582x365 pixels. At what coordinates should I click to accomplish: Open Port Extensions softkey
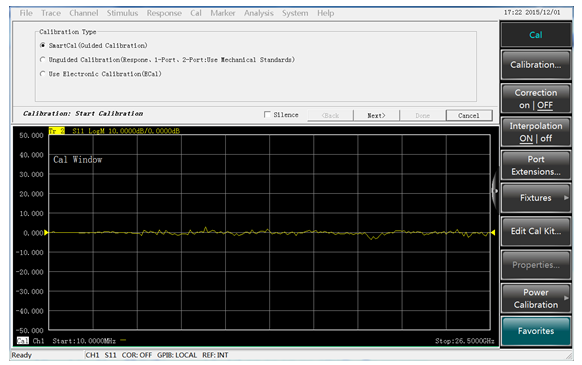point(536,166)
